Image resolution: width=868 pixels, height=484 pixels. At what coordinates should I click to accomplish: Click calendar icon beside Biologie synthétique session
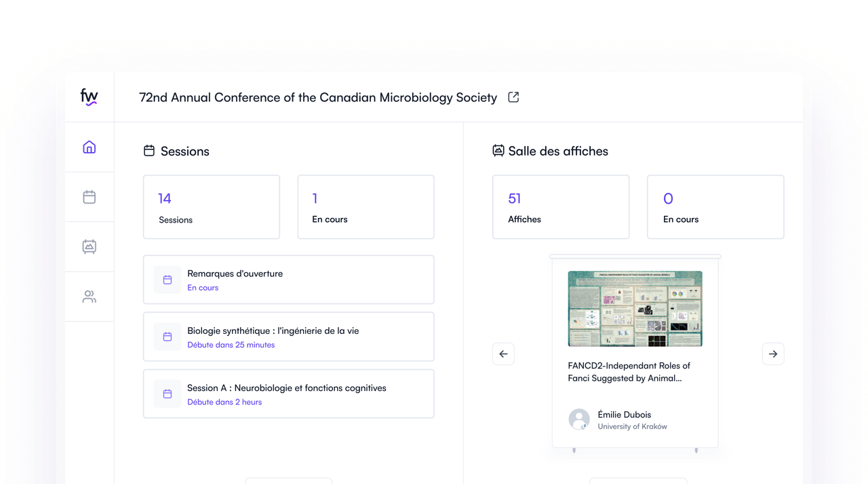[x=167, y=337]
